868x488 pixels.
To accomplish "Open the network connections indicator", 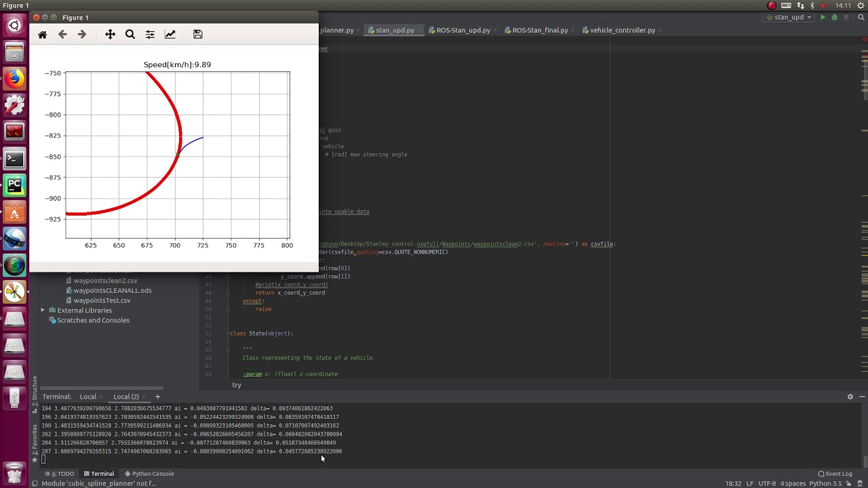I will click(800, 5).
